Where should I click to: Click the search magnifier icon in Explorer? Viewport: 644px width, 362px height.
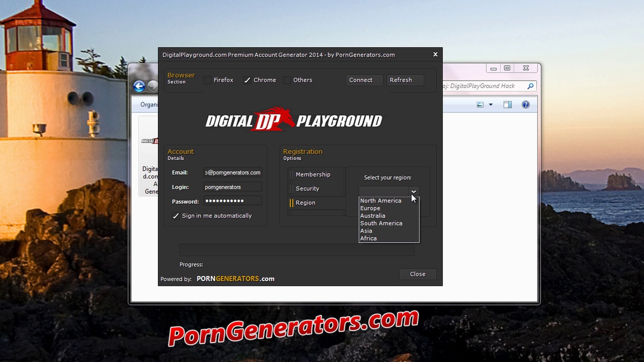pos(530,86)
